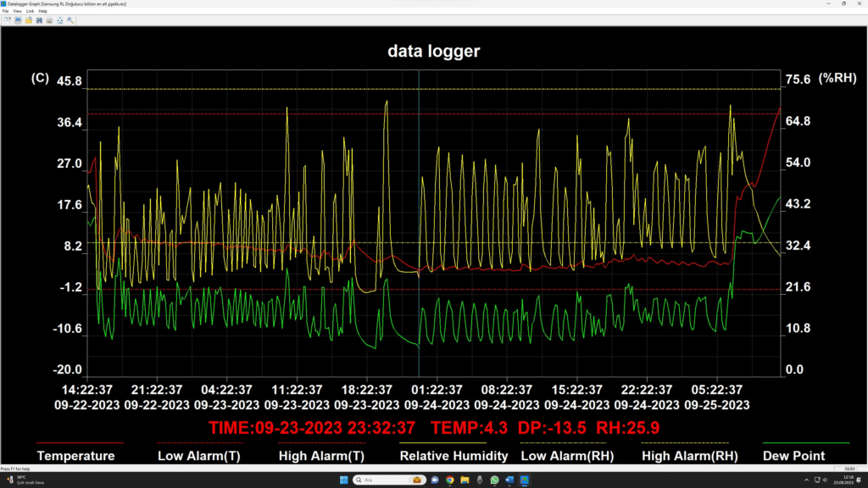Click the vertical cursor line in the graph
Screen dimensions: 868x488
[x=419, y=224]
